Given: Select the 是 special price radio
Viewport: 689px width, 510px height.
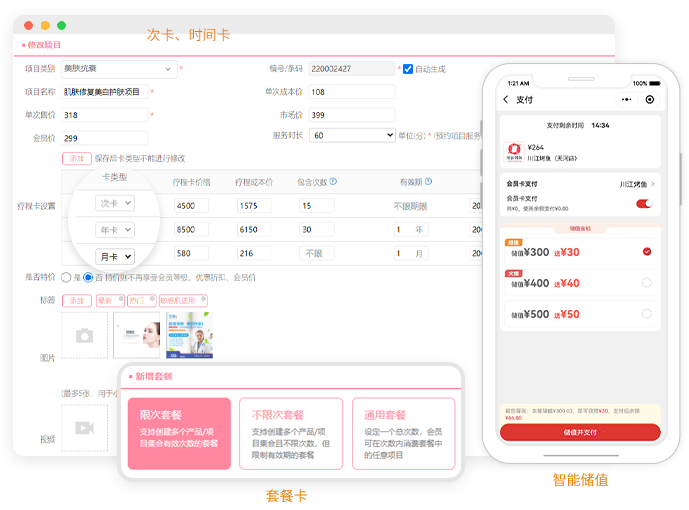Looking at the screenshot, I should click(66, 277).
